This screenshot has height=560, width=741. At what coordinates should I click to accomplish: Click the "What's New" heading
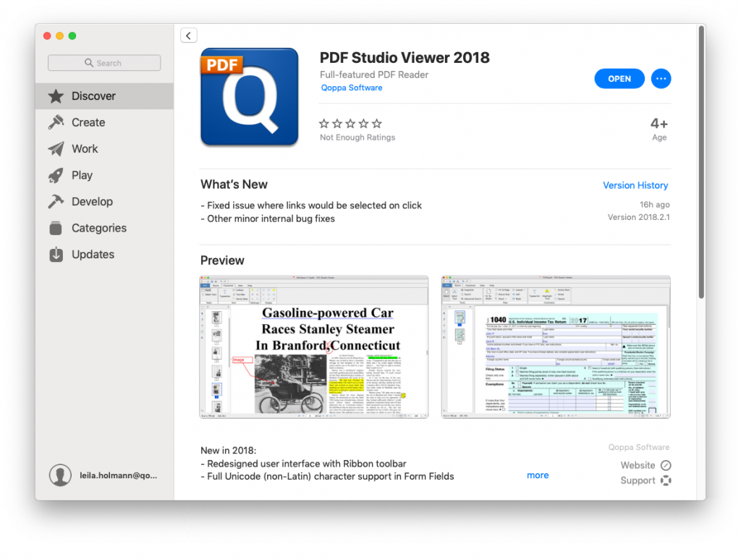point(234,184)
